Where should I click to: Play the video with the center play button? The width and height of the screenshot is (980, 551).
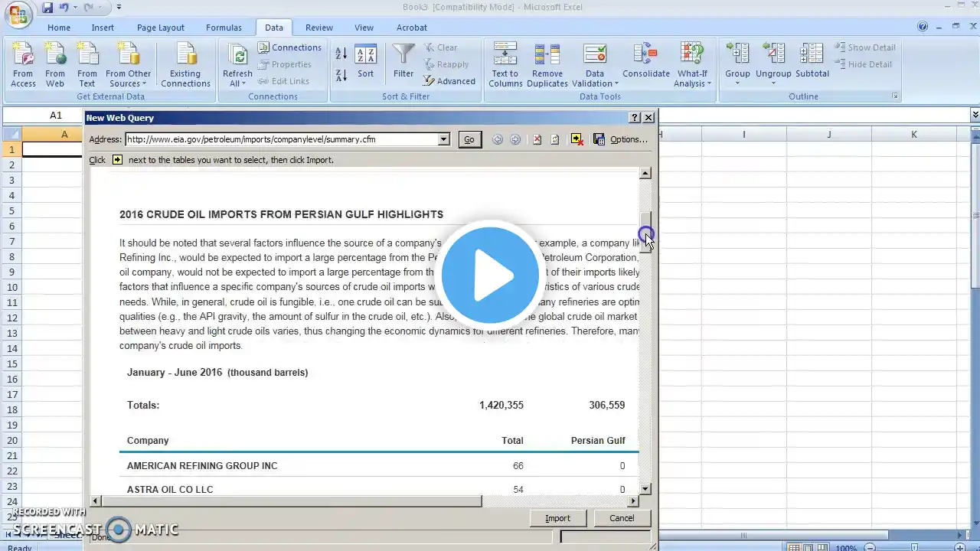pos(490,275)
